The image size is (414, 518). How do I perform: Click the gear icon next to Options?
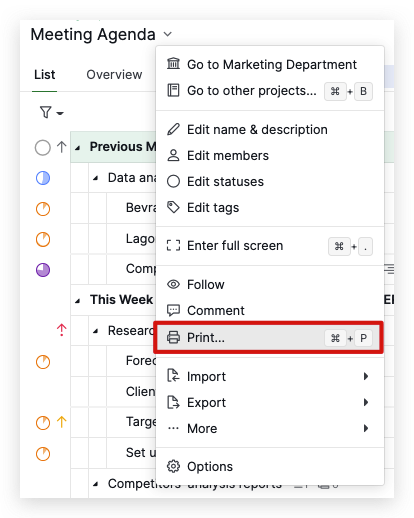click(173, 466)
